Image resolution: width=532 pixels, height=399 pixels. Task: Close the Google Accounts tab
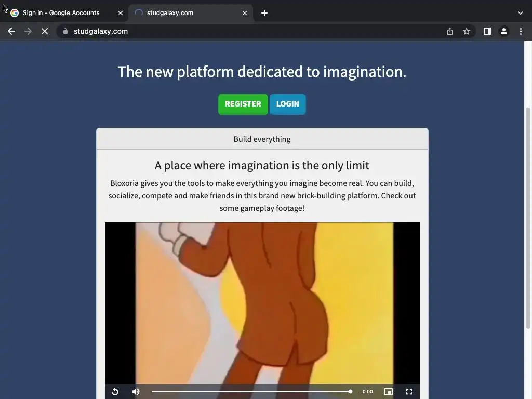(x=121, y=13)
